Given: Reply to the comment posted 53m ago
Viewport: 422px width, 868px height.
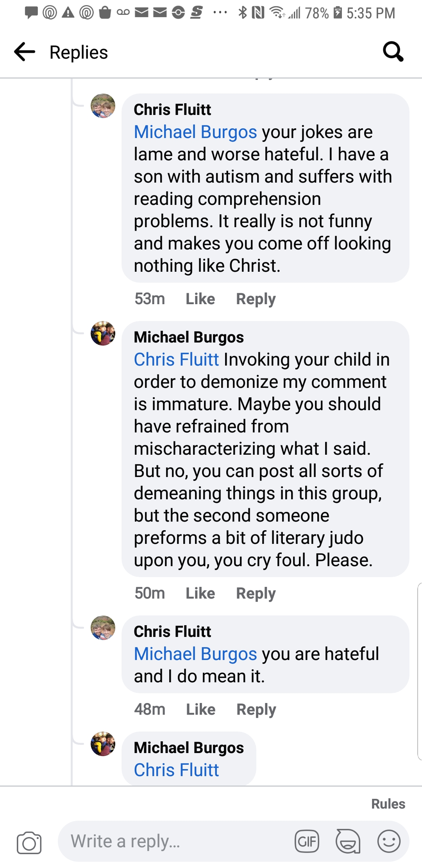Looking at the screenshot, I should 256,299.
